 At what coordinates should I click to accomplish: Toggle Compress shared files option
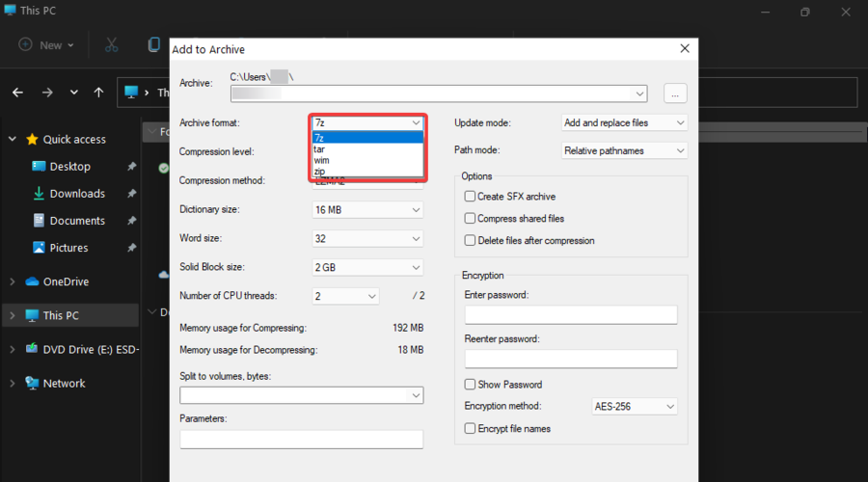pyautogui.click(x=471, y=219)
